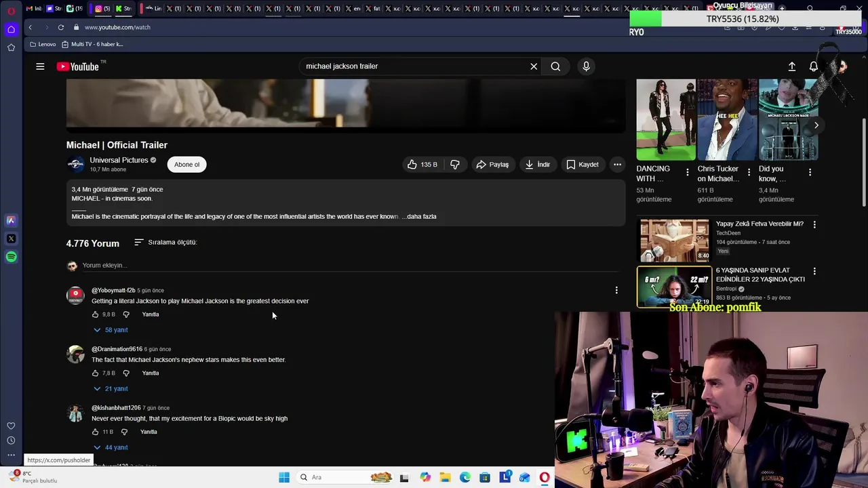Dislike the comment by @kishanbhatt1206
Screen dimensions: 868x488
(x=124, y=432)
